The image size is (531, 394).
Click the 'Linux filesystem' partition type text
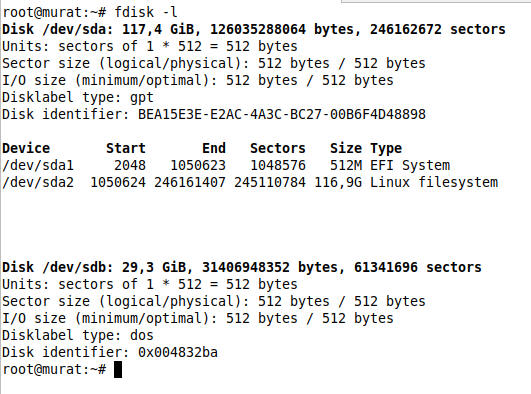434,182
